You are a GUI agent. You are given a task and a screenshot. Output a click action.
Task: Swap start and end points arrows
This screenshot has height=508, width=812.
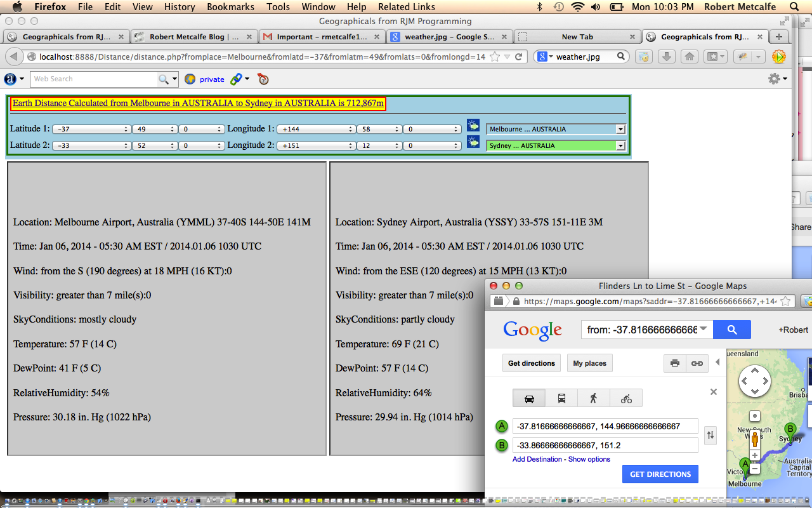pos(710,435)
